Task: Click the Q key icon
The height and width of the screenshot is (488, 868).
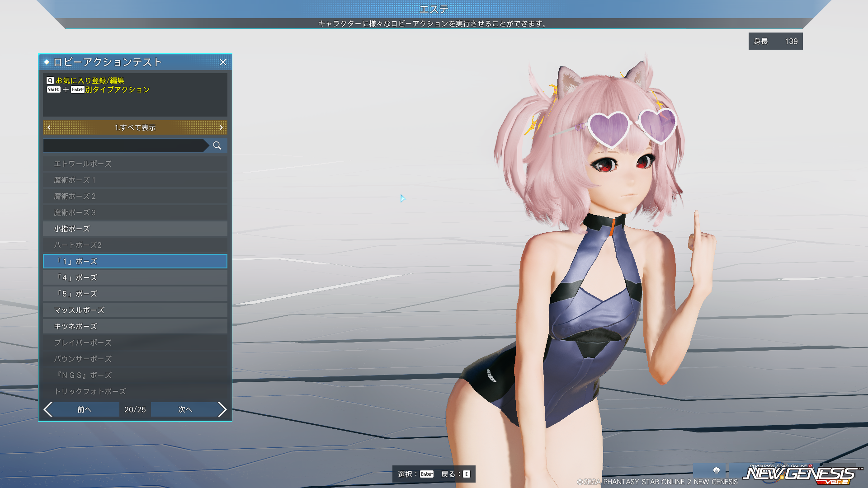Action: (x=50, y=80)
